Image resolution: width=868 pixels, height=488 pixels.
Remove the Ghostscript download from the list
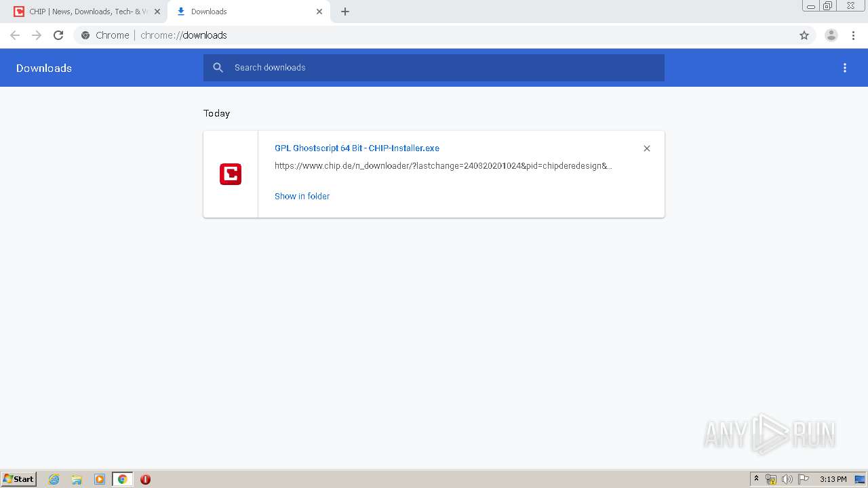coord(647,148)
